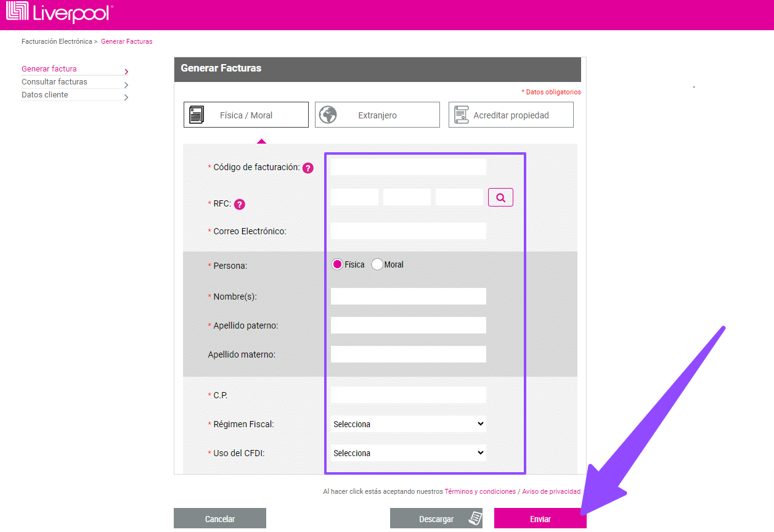Click the Liverpool logo in header
Viewport: 774px width, 532px height.
[x=60, y=13]
